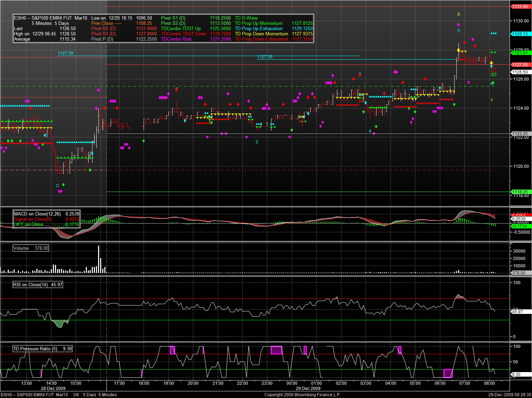Click the gray 1122.25 pivot axis tag
532x398 pixels.
coord(520,134)
